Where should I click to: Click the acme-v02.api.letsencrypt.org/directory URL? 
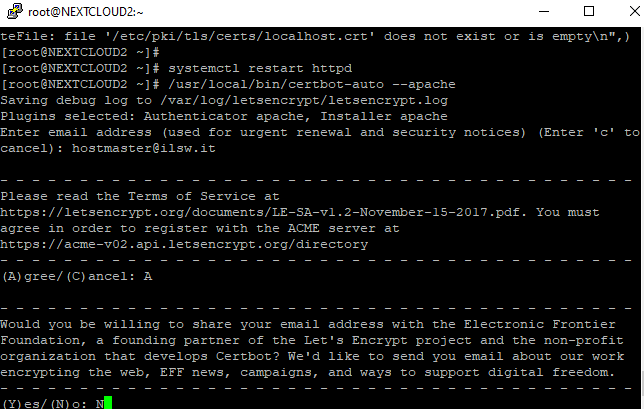pyautogui.click(x=184, y=244)
